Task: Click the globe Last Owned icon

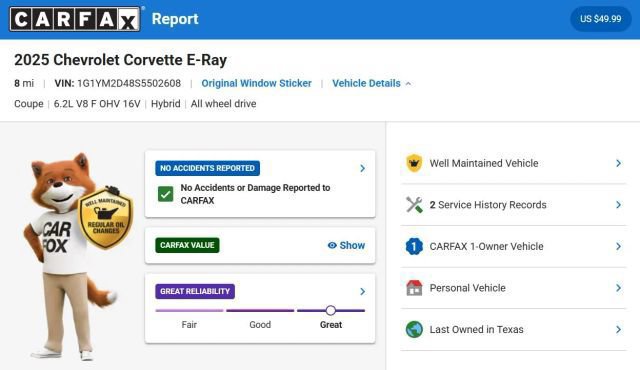Action: [x=414, y=330]
